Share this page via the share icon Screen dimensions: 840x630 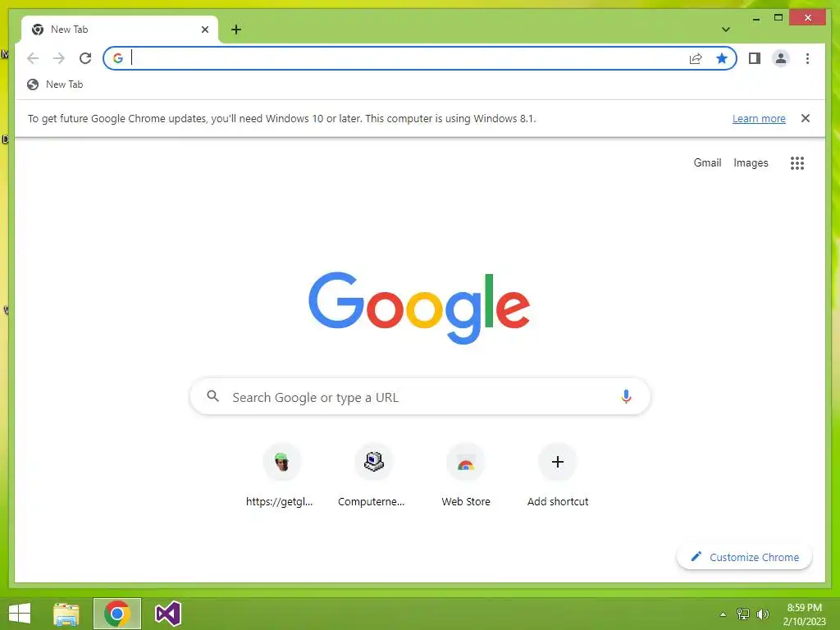[696, 58]
